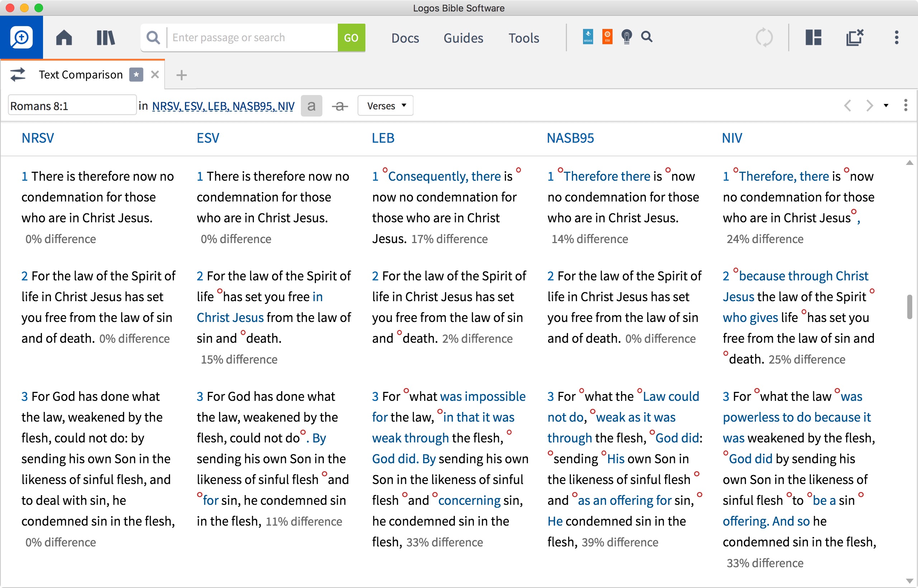Toggle show differences 'a' button
Viewport: 918px width, 588px height.
click(x=311, y=106)
